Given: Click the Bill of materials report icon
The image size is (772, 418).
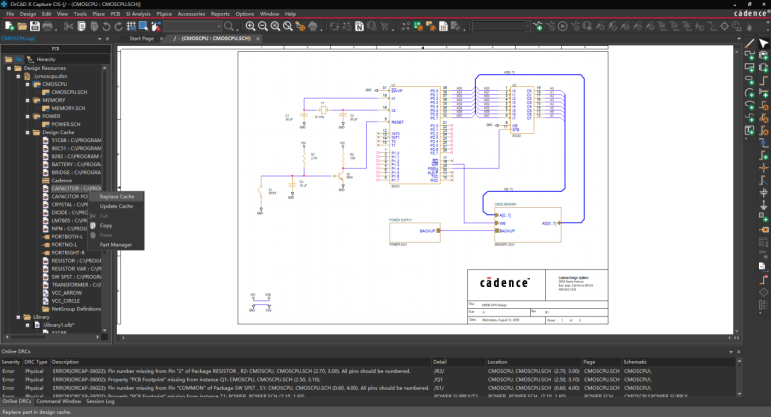Looking at the screenshot, I should coord(443,26).
